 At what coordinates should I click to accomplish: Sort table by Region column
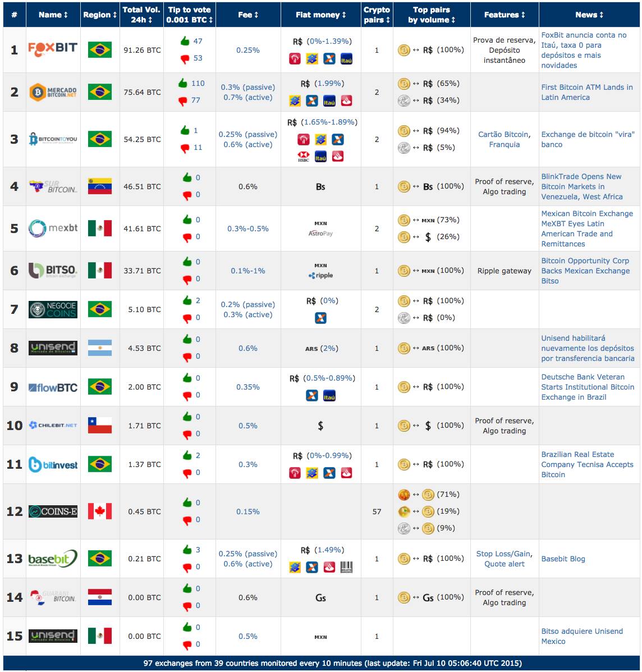click(x=100, y=15)
